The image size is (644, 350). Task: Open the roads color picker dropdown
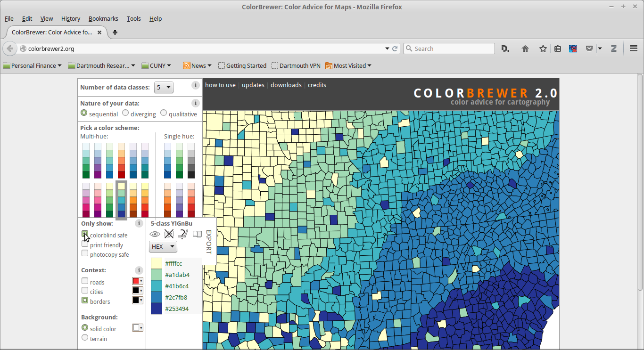click(x=137, y=281)
